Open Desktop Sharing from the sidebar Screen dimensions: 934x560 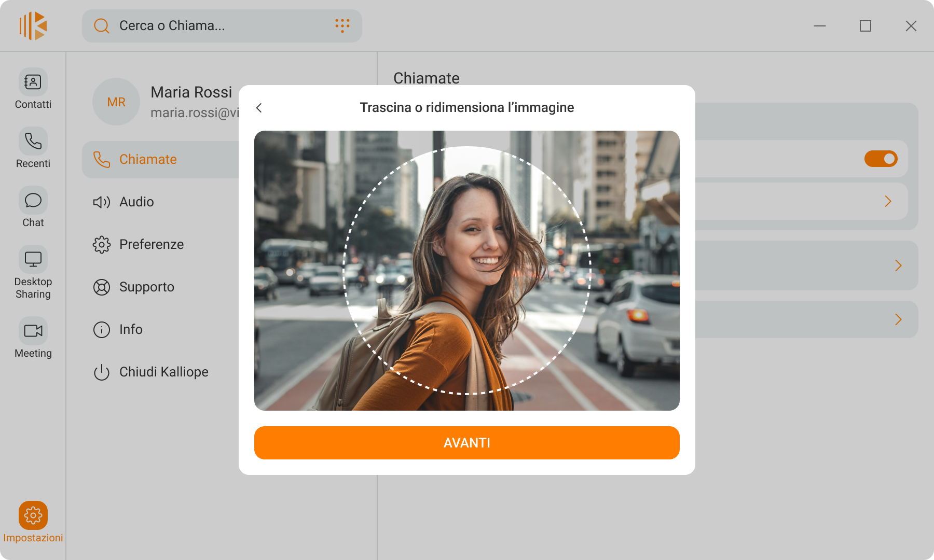33,260
